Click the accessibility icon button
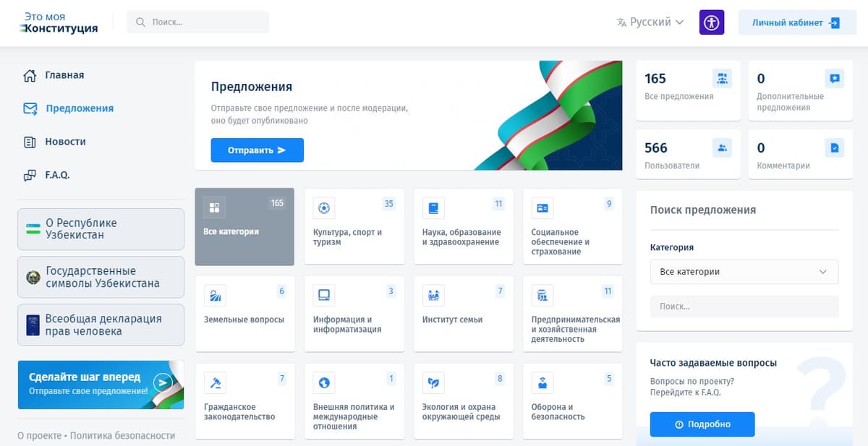 tap(712, 22)
